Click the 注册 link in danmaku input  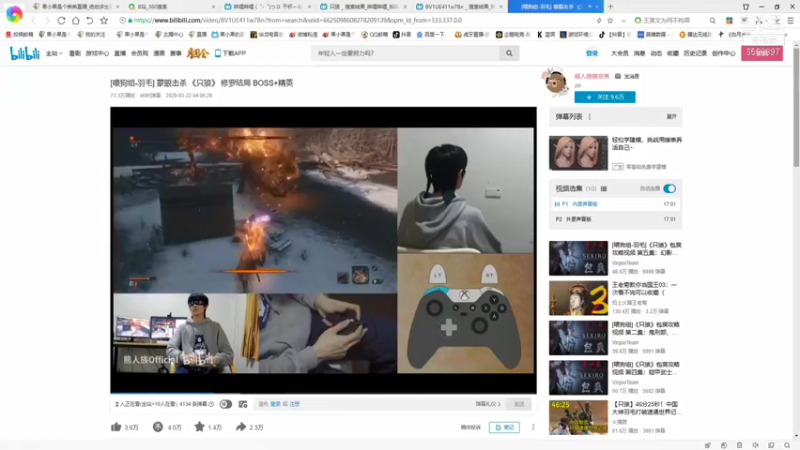[294, 404]
